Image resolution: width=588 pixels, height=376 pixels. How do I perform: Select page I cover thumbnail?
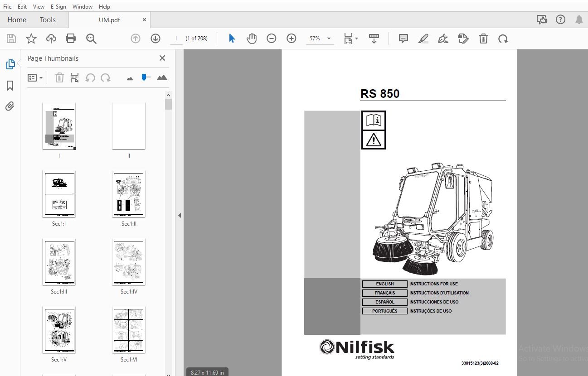[x=59, y=125]
